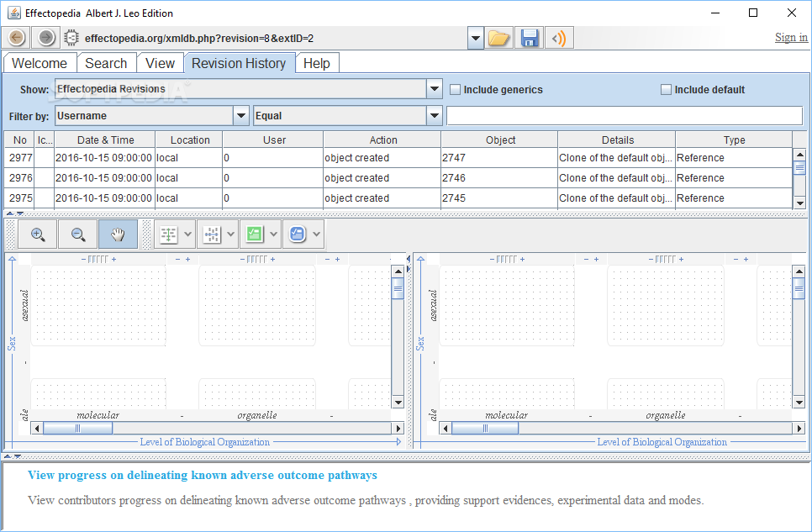Click the revision table scroll up arrow
Viewport: 812px width, 532px height.
pos(799,155)
